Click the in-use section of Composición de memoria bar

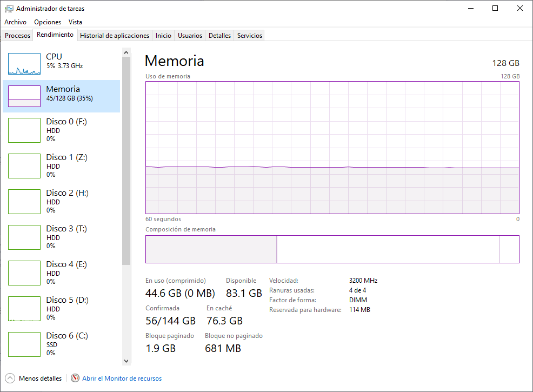tap(211, 249)
